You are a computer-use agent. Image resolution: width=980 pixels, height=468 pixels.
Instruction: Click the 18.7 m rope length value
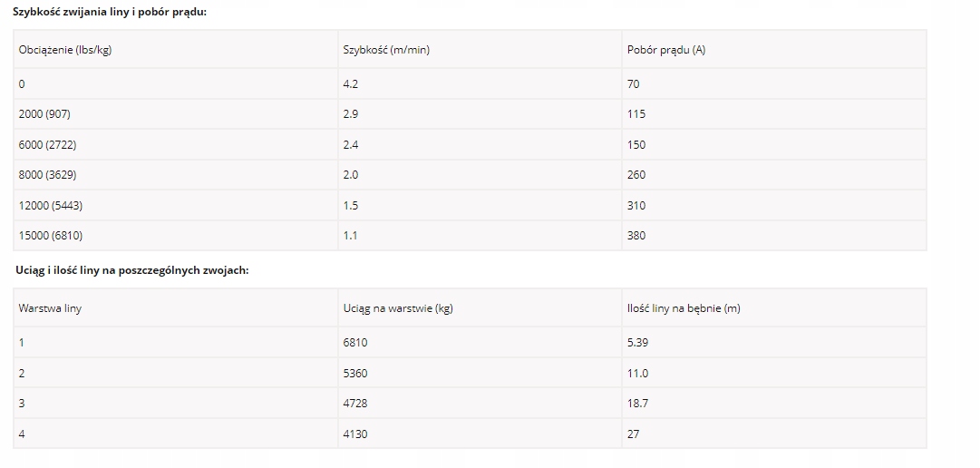(637, 404)
